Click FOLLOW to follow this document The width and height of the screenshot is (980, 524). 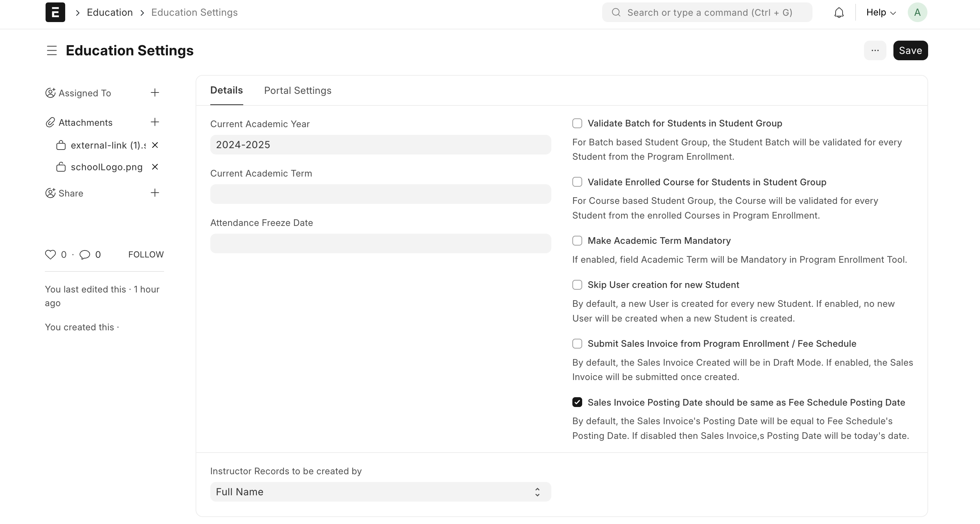(146, 254)
